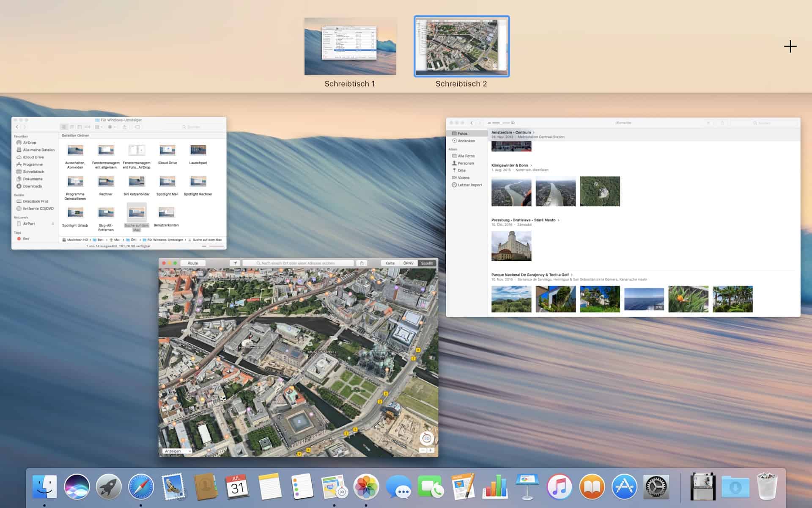
Task: Zoom out on the map with minus
Action: point(423,450)
